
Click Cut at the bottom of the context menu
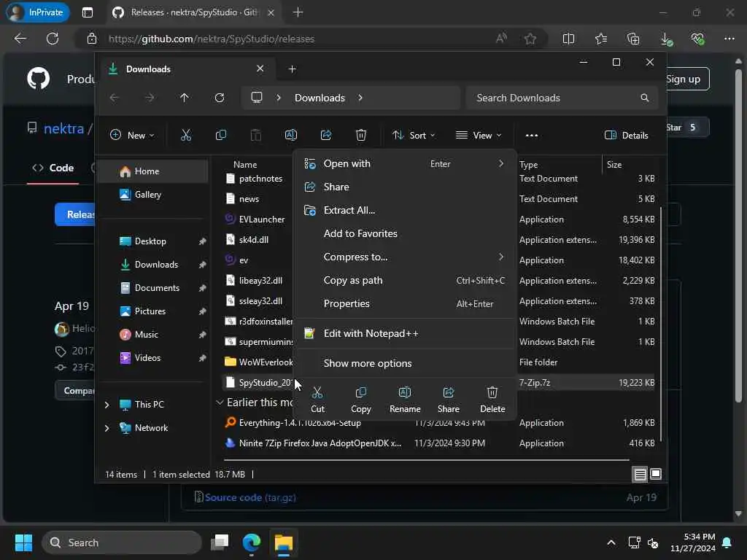click(318, 400)
